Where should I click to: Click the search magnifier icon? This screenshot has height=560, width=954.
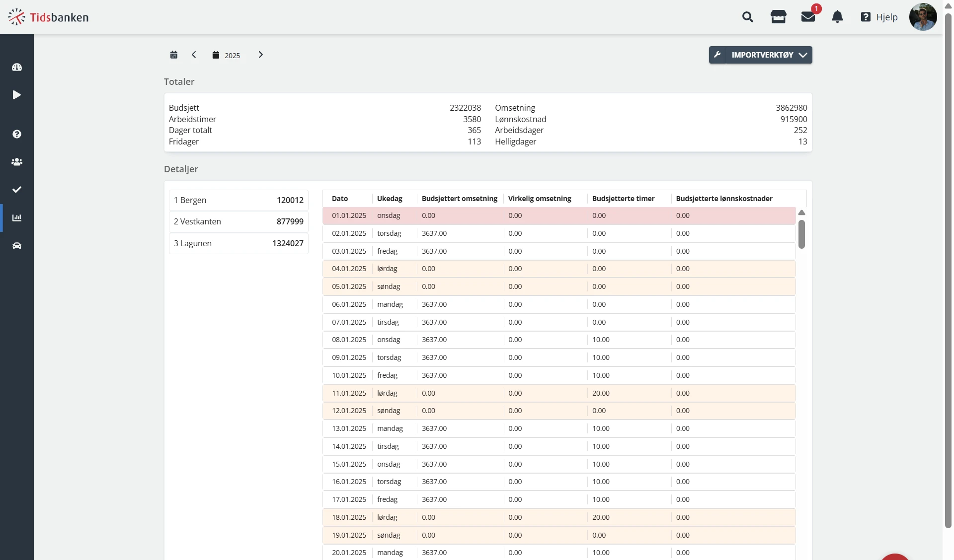747,17
